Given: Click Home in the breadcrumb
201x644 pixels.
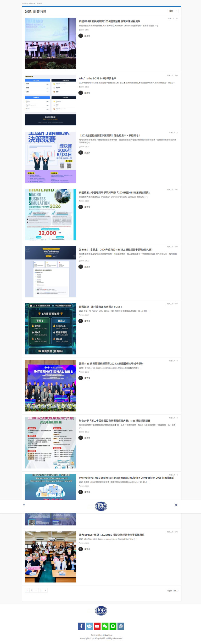Looking at the screenshot, I should click(x=24, y=3).
